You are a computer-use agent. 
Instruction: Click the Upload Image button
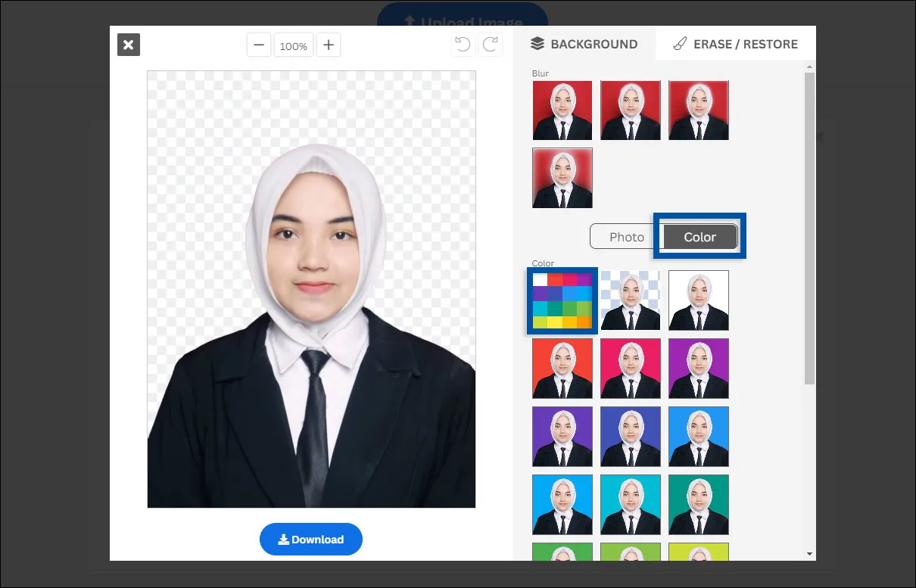(x=463, y=20)
